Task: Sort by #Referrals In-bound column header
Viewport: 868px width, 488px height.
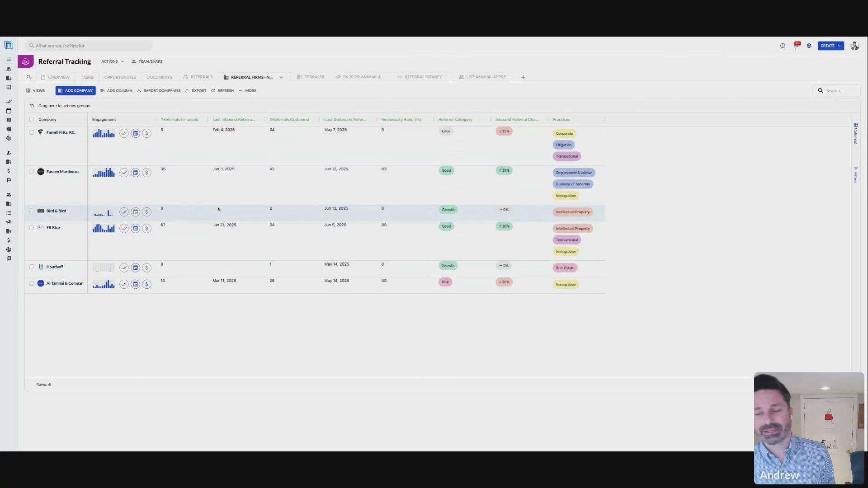Action: [179, 119]
